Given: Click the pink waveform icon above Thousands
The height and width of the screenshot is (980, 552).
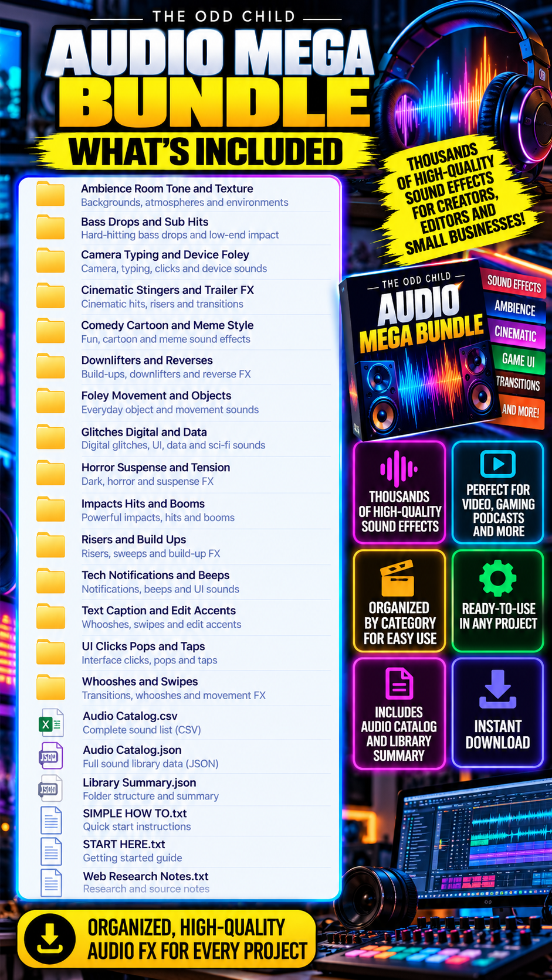Looking at the screenshot, I should (399, 468).
